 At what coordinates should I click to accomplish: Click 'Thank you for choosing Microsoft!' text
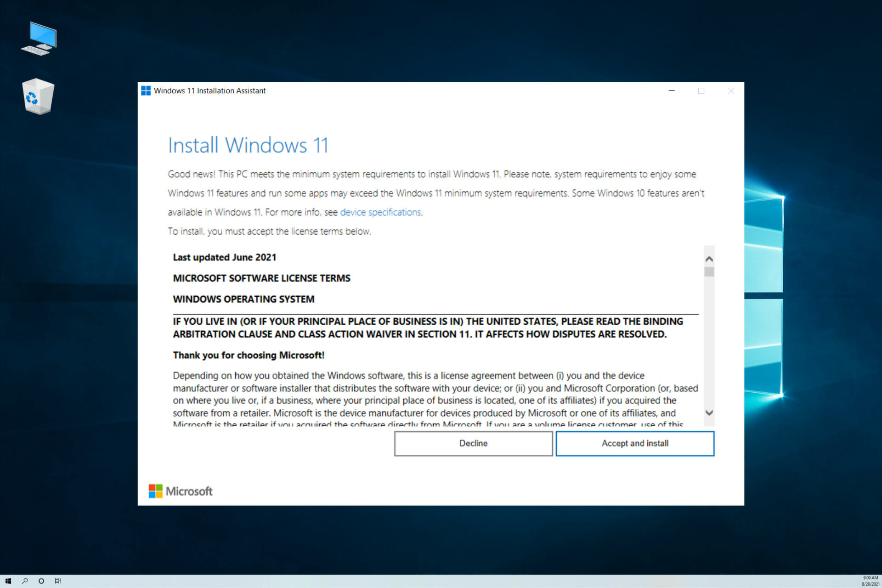[x=249, y=355]
